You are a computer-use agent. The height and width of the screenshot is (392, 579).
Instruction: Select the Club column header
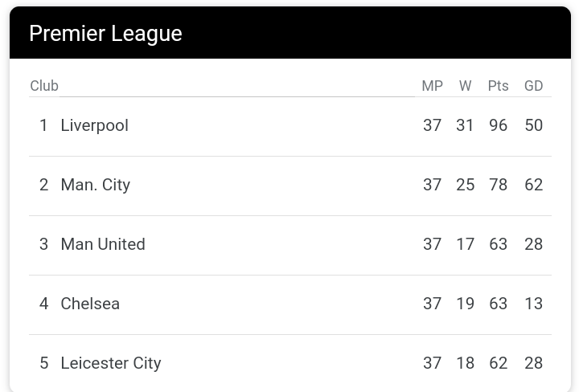[44, 86]
